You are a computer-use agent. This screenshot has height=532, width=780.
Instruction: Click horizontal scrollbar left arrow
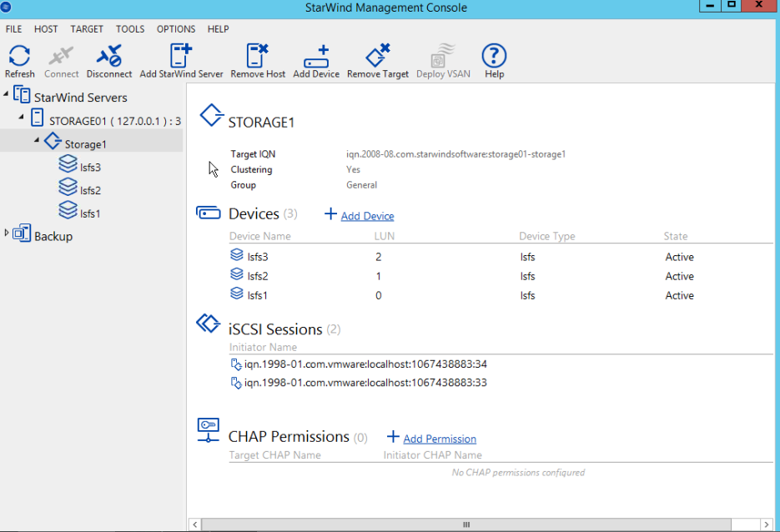[x=195, y=524]
